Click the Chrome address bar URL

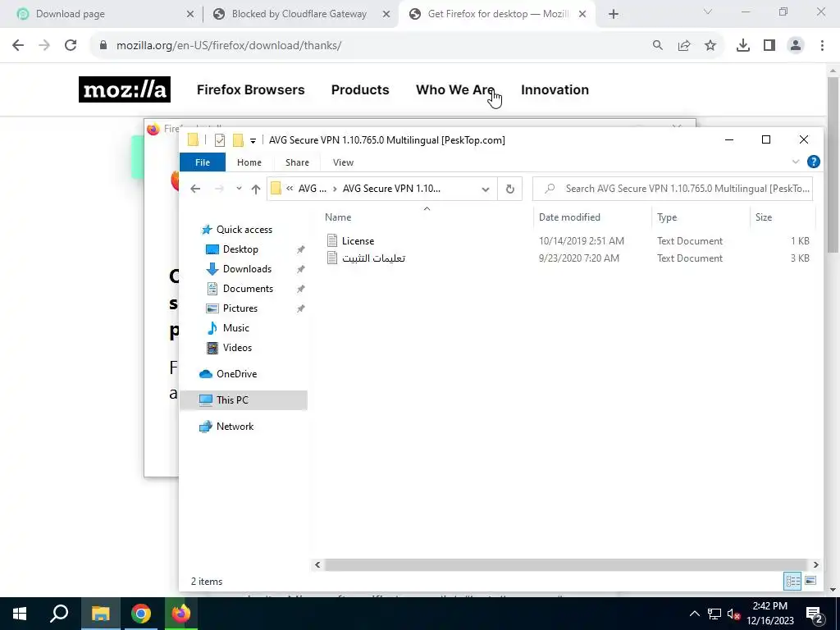point(229,46)
